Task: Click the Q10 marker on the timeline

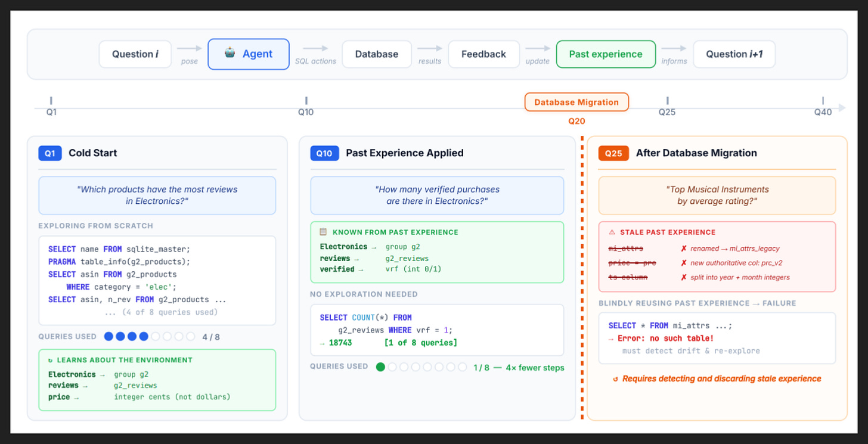Action: (306, 101)
